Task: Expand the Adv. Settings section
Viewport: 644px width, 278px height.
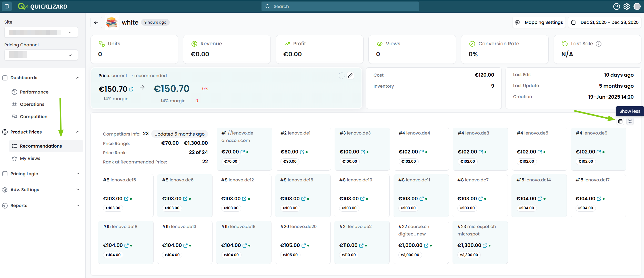Action: (x=78, y=190)
